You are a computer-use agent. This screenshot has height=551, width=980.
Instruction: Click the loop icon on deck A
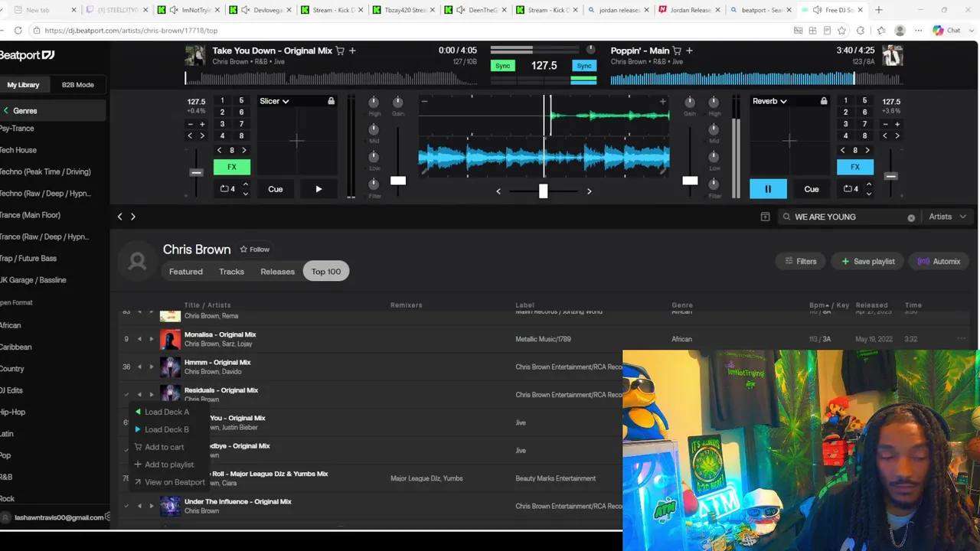(225, 189)
